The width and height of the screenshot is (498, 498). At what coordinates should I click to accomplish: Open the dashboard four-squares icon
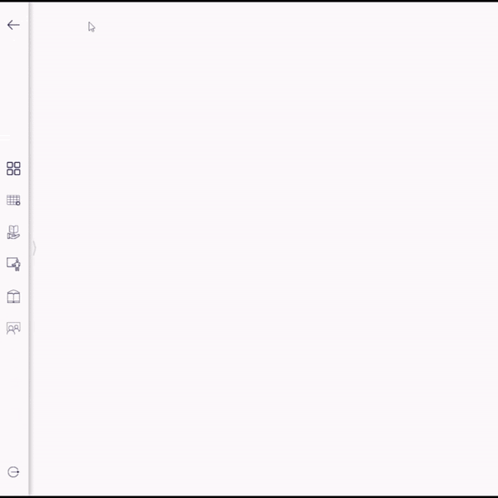click(x=13, y=169)
